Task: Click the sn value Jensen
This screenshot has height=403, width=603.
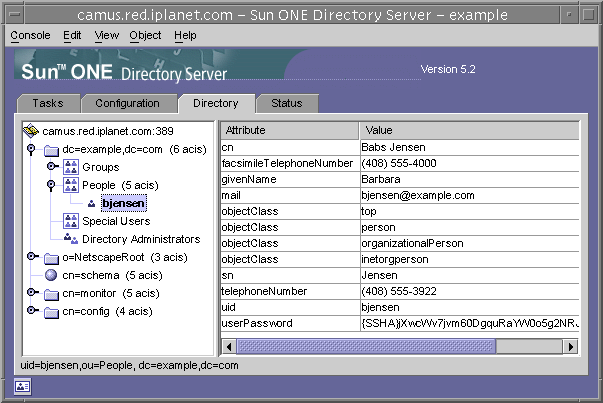Action: (x=379, y=275)
